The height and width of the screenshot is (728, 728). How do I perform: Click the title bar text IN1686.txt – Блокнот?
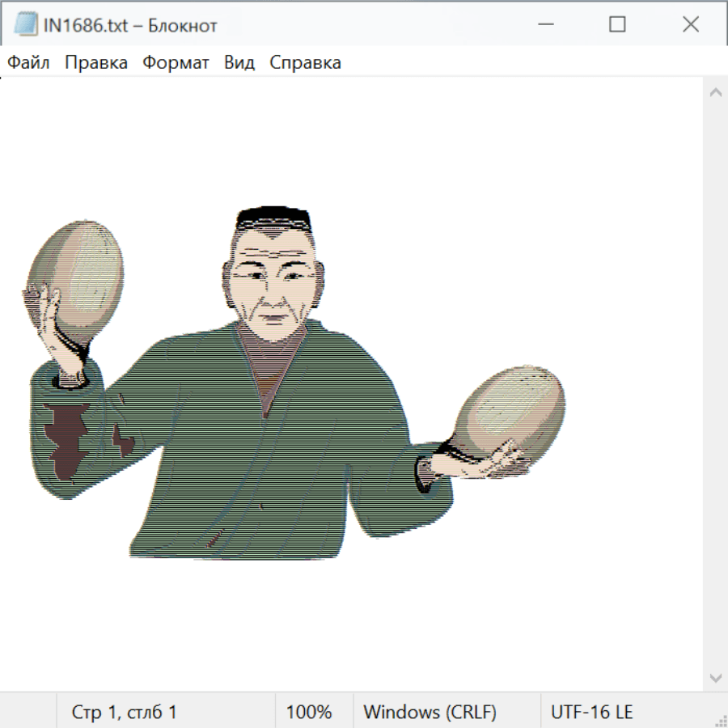(131, 26)
